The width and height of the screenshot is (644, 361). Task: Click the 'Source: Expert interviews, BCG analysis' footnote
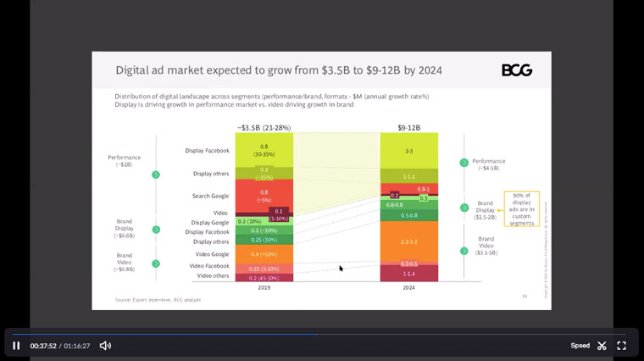coord(158,300)
